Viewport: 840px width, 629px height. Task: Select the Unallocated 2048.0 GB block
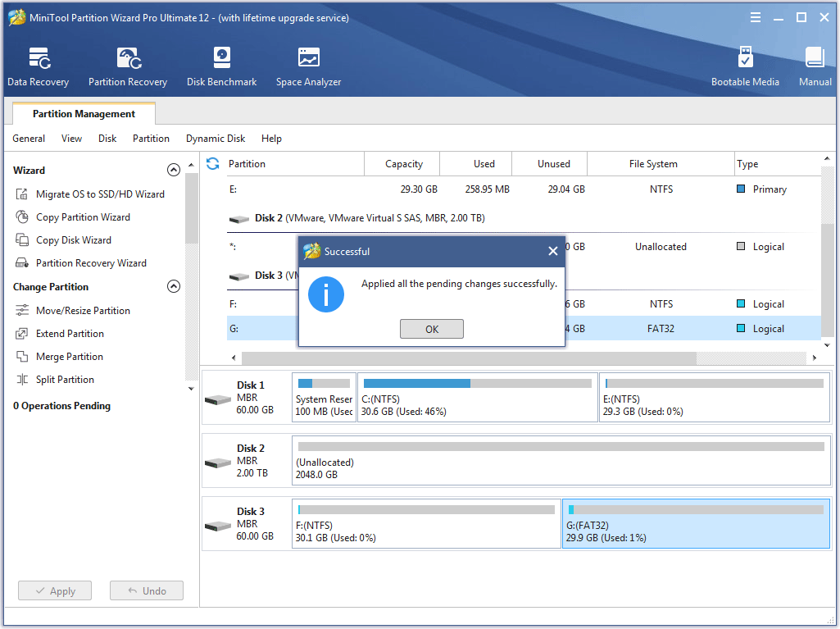[x=561, y=461]
